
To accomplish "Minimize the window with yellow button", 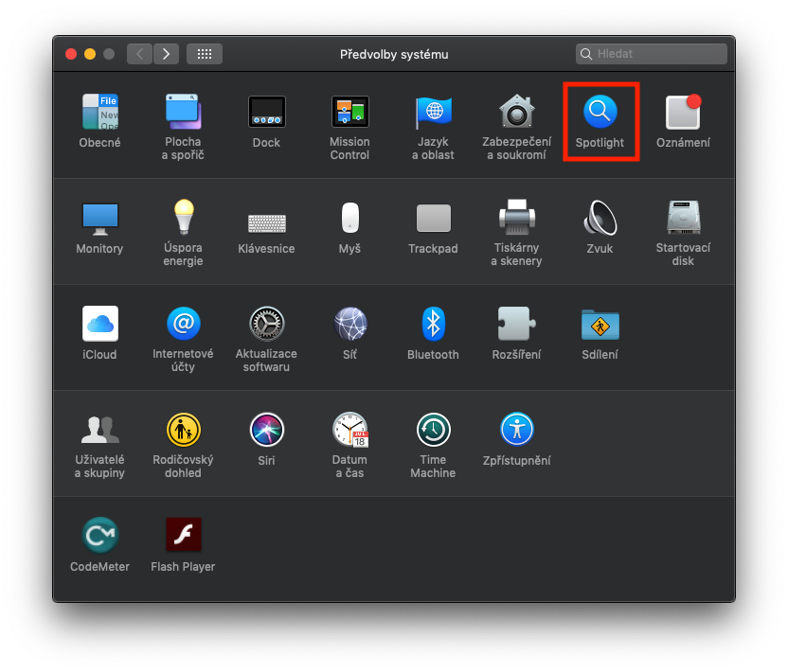I will click(x=90, y=54).
